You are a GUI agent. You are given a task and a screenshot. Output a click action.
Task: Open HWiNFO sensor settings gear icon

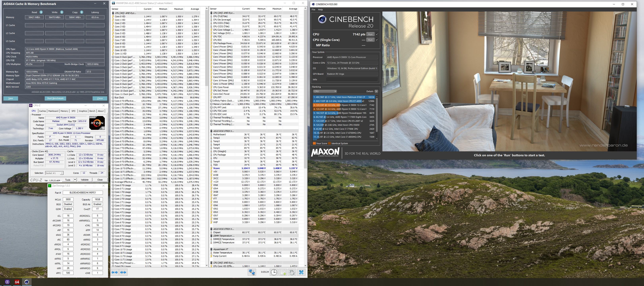click(x=292, y=272)
